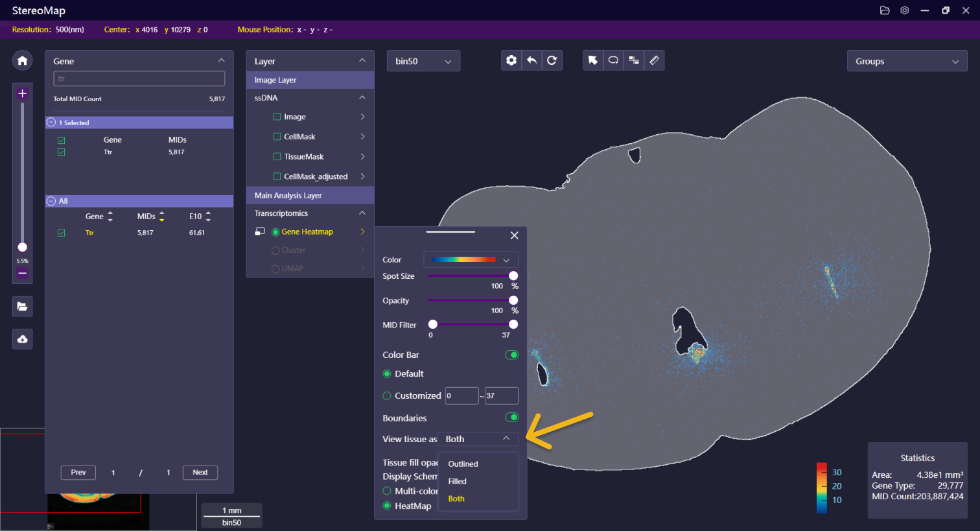The height and width of the screenshot is (531, 980).
Task: Open the Color gradient dropdown
Action: coord(471,259)
